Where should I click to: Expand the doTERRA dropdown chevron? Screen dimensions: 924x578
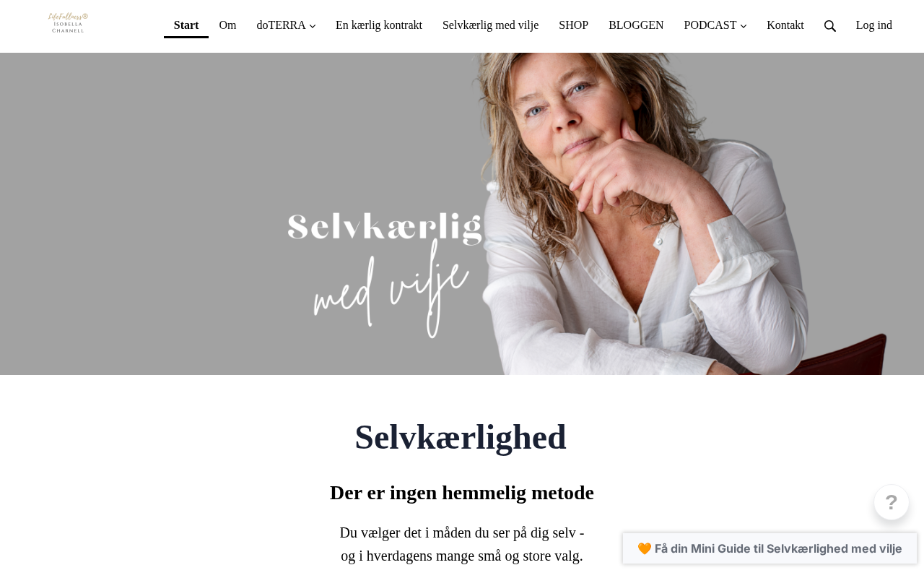pyautogui.click(x=313, y=26)
